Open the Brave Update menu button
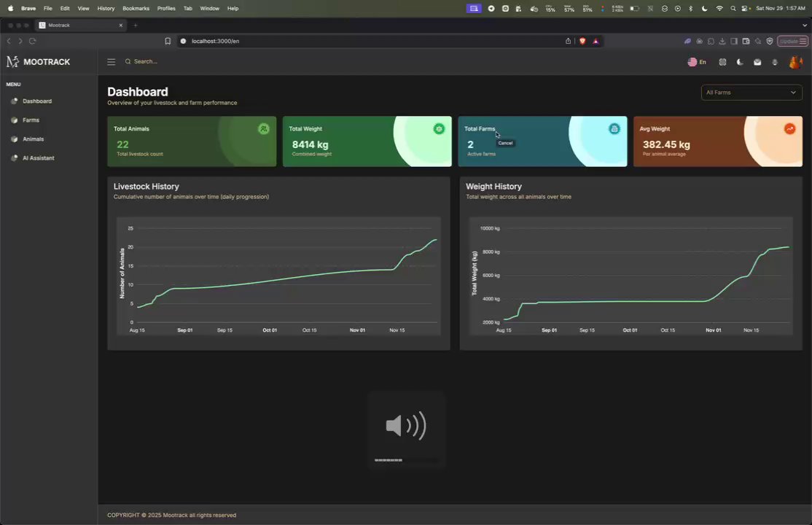812x525 pixels. (x=792, y=41)
